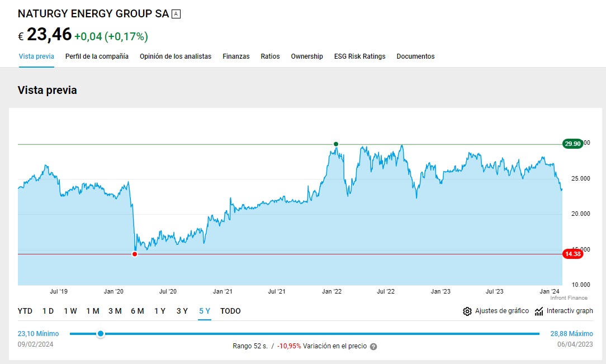Select the 1 D time range
606x364 pixels.
coord(48,311)
